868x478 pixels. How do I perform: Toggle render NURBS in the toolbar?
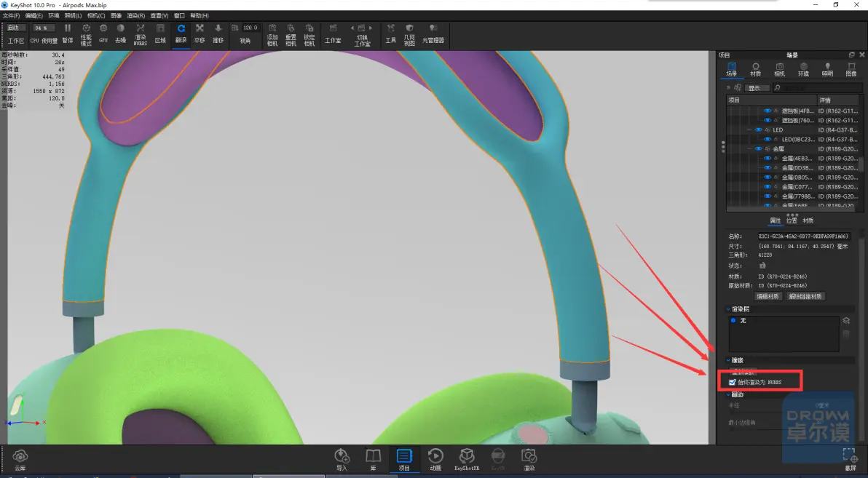[140, 34]
